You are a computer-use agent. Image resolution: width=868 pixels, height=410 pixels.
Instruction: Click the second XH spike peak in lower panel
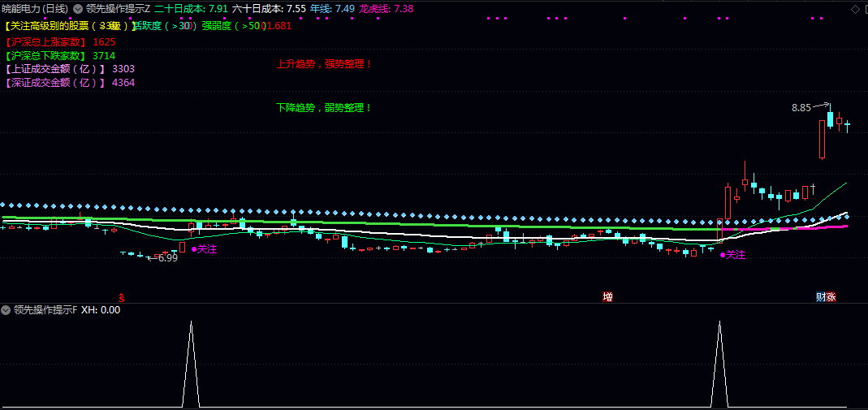(719, 322)
